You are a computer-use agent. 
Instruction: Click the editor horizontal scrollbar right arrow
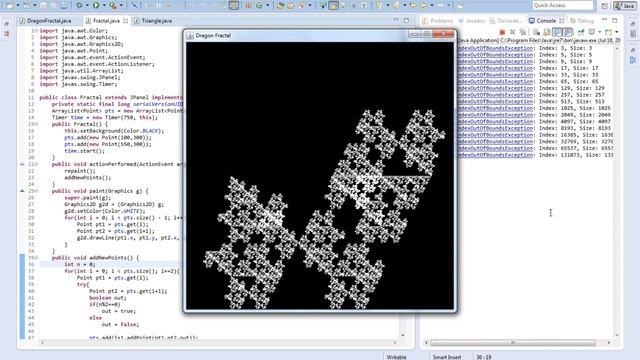click(x=395, y=342)
